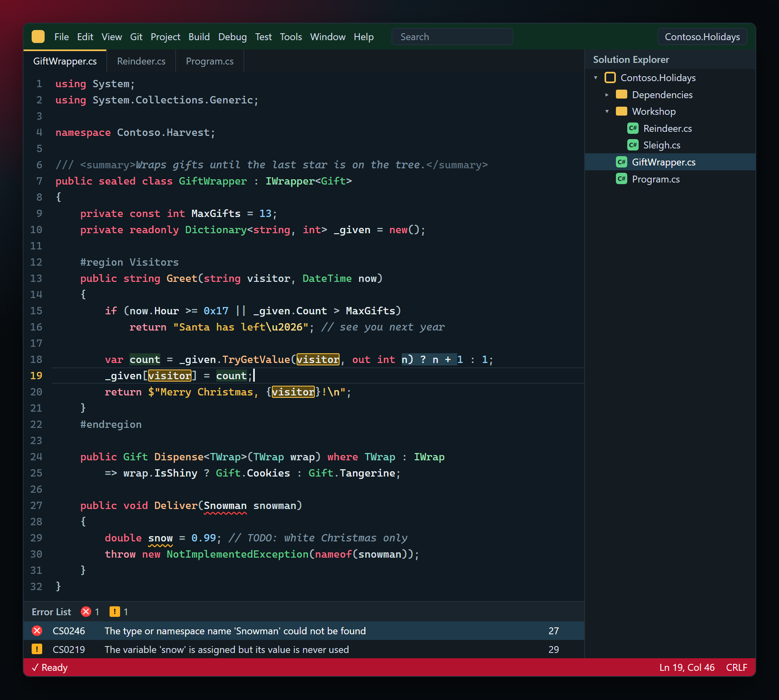Open the Help menu
The height and width of the screenshot is (700, 779).
pos(364,37)
